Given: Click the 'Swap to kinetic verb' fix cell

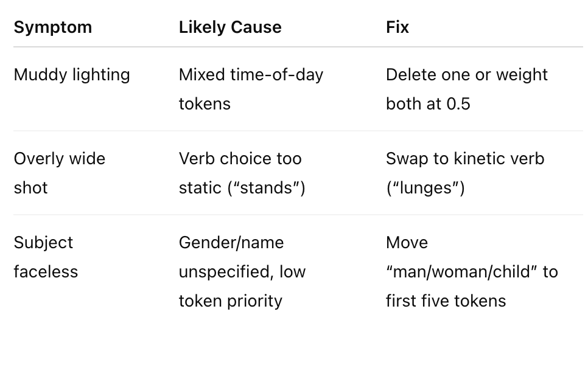Looking at the screenshot, I should (x=464, y=173).
